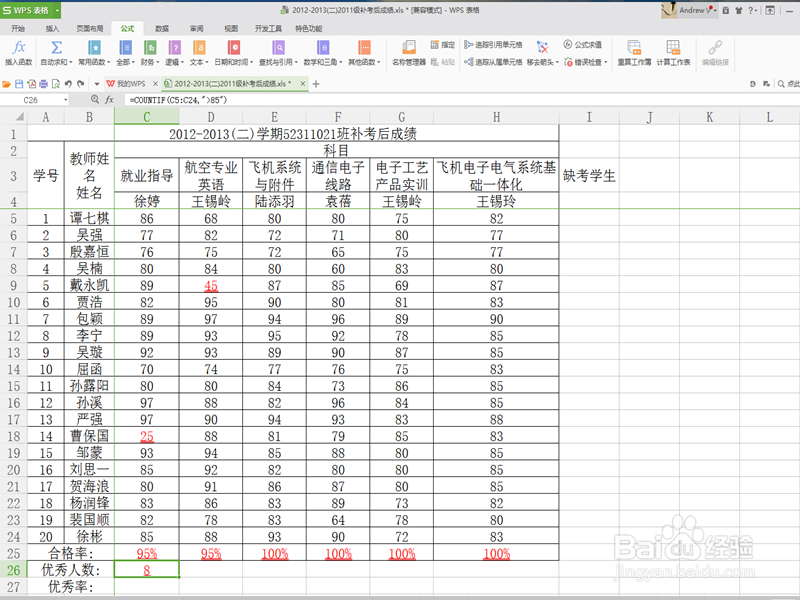The image size is (800, 600).
Task: Open the help question mark dropdown
Action: click(753, 10)
